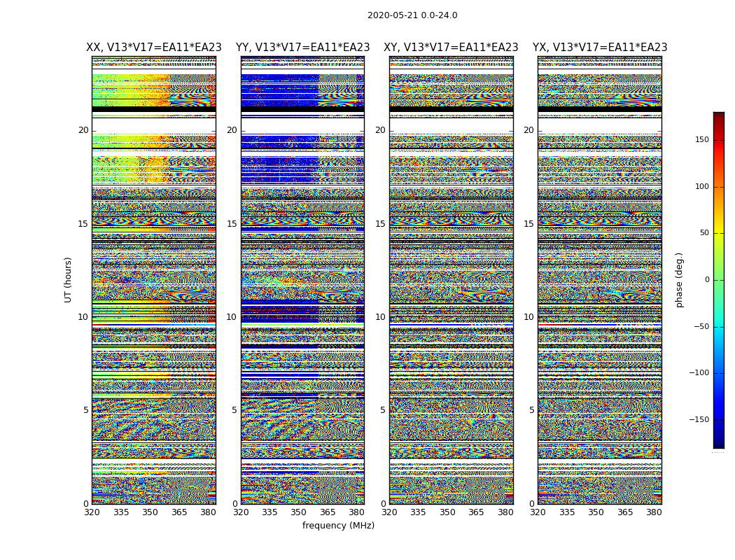
Task: Click inside the YX phase waterfall plot
Action: 600,280
